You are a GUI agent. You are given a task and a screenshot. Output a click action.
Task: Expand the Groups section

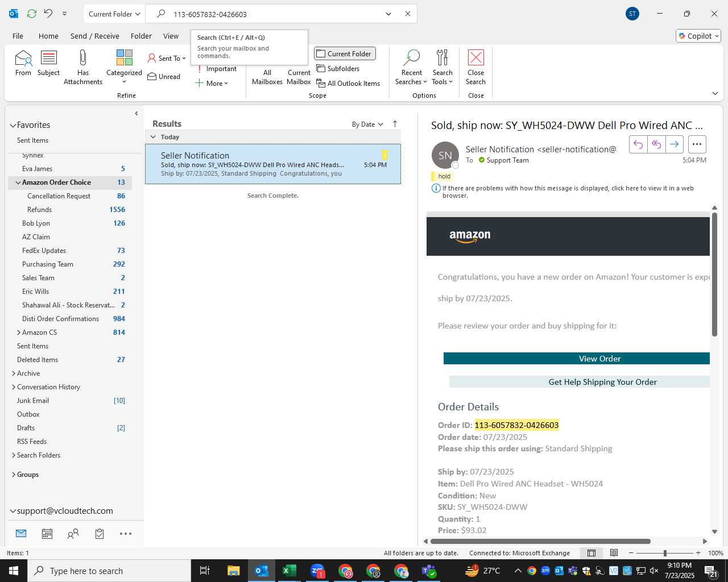[x=14, y=475]
